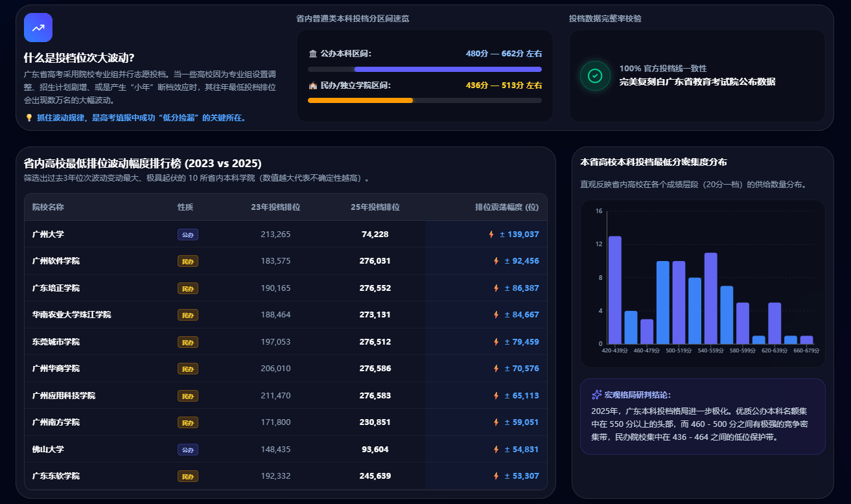851x504 pixels.
Task: Click the school icon for 民办/独立学院区间
Action: coord(313,86)
